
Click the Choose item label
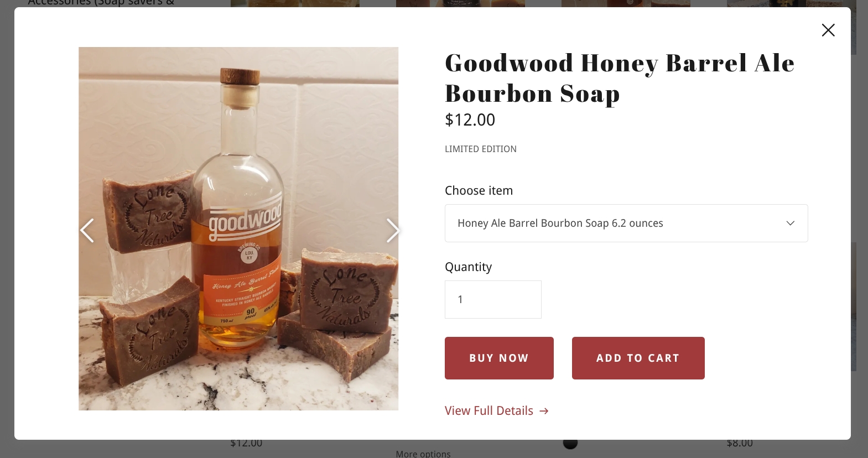[479, 190]
